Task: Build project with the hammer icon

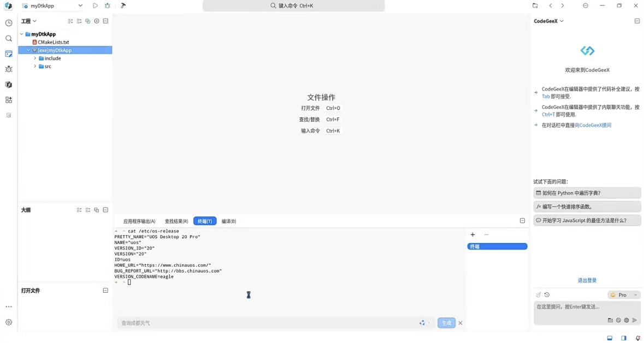Action: coord(123,6)
